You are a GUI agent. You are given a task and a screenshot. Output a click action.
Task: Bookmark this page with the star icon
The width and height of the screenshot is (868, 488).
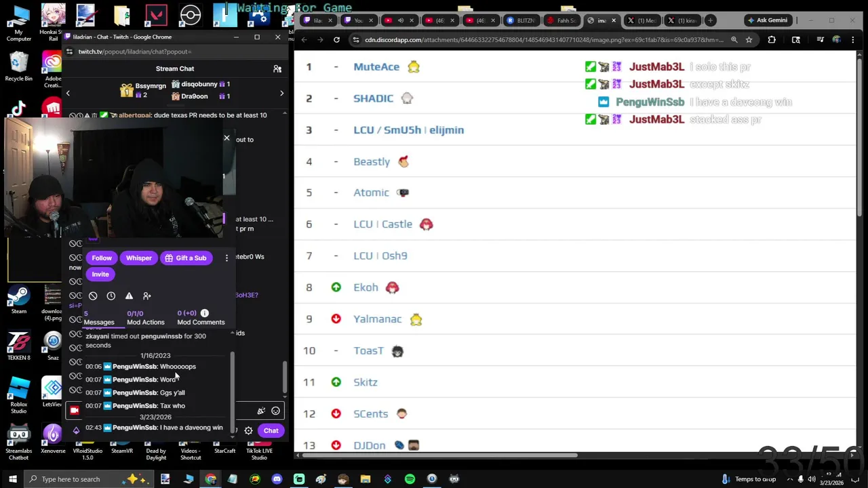[x=749, y=40]
